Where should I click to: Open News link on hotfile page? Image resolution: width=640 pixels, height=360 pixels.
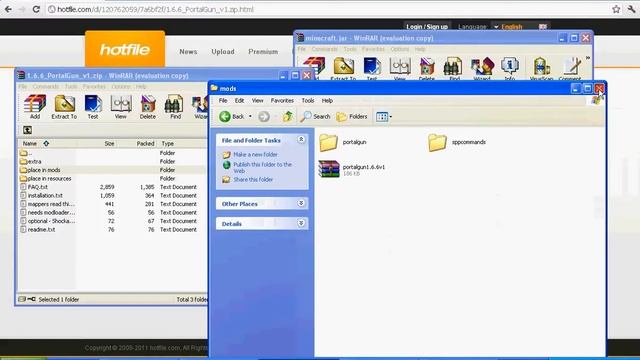click(188, 52)
